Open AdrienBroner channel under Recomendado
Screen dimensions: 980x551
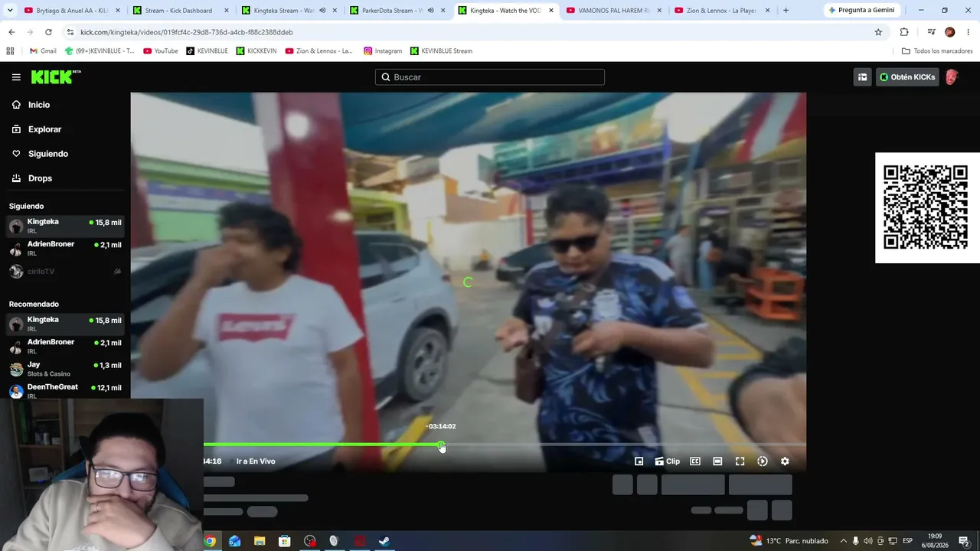[65, 346]
